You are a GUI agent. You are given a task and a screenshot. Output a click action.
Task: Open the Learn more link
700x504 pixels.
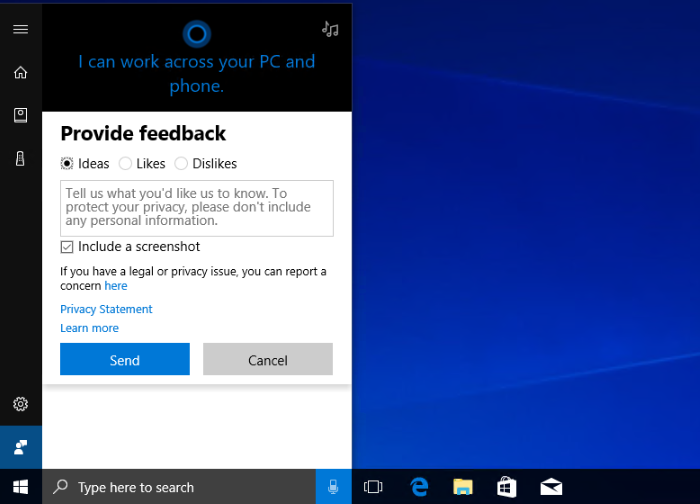89,328
